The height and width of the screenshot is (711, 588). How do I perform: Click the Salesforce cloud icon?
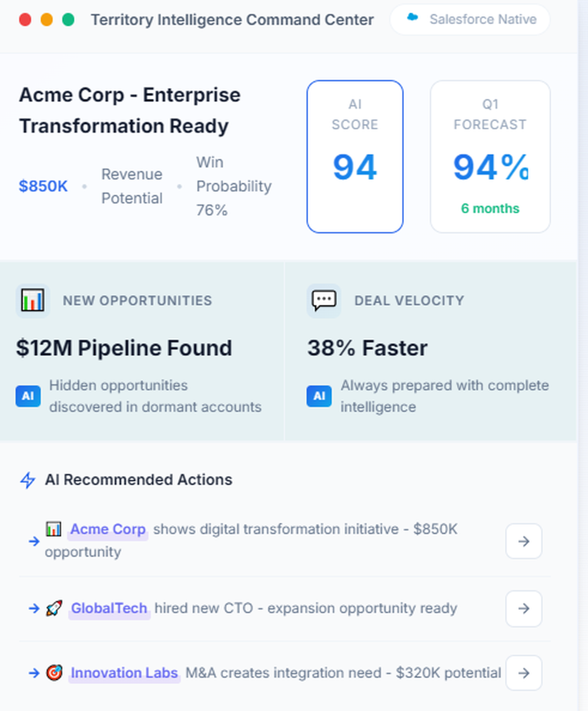(413, 18)
